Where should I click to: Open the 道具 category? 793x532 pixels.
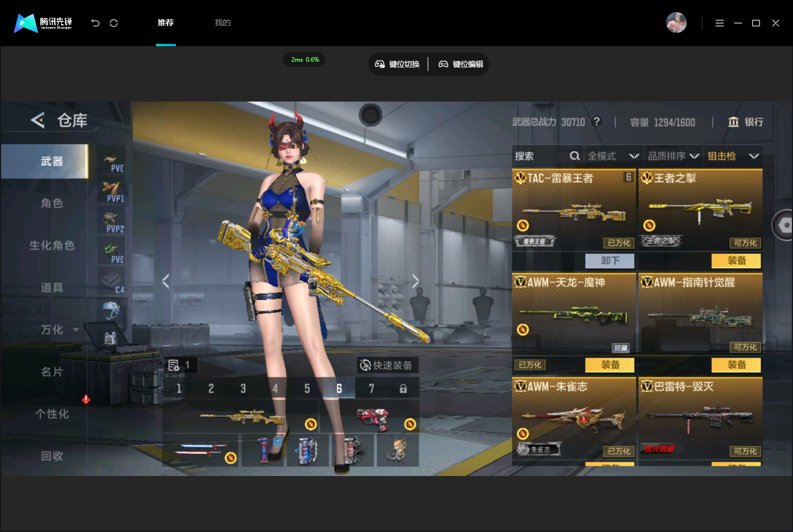tap(52, 287)
